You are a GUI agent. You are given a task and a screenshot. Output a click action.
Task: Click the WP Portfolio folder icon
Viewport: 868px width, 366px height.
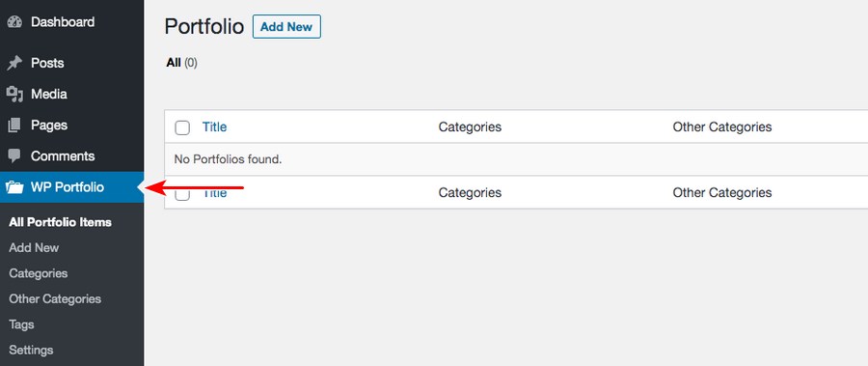14,187
